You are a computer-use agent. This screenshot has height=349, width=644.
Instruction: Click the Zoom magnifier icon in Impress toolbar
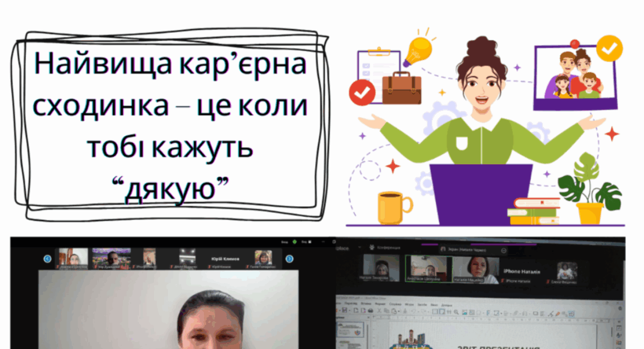click(x=456, y=311)
